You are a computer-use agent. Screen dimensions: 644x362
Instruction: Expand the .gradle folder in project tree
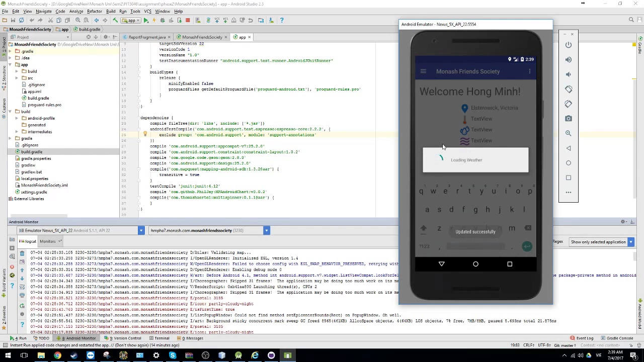tap(11, 51)
